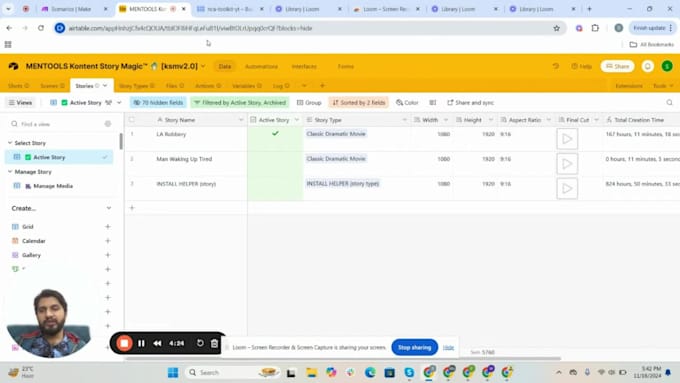Open the Forms tab

click(346, 66)
